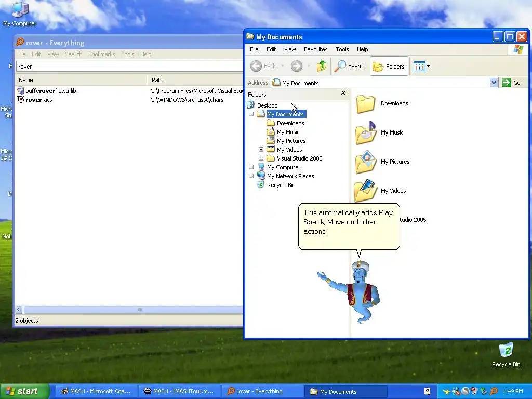This screenshot has width=532, height=399.
Task: Select Recycle Bin in the folder tree
Action: tap(281, 185)
